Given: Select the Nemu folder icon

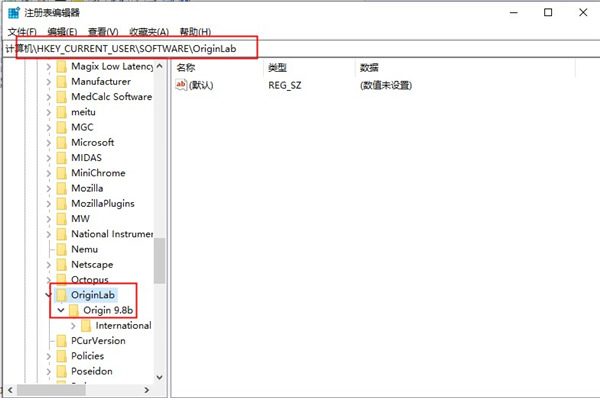Looking at the screenshot, I should pos(62,249).
